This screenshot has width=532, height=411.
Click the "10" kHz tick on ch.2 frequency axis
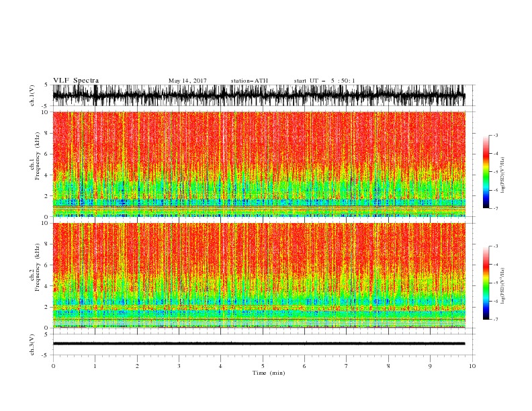point(46,223)
